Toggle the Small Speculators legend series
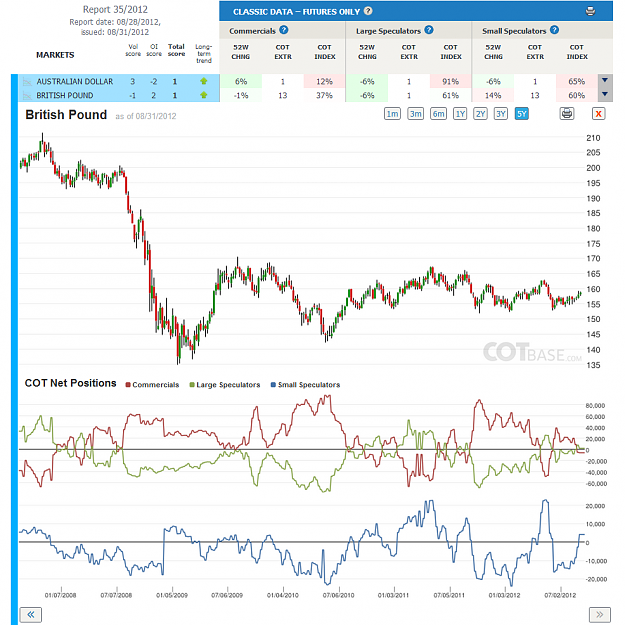 (305, 385)
